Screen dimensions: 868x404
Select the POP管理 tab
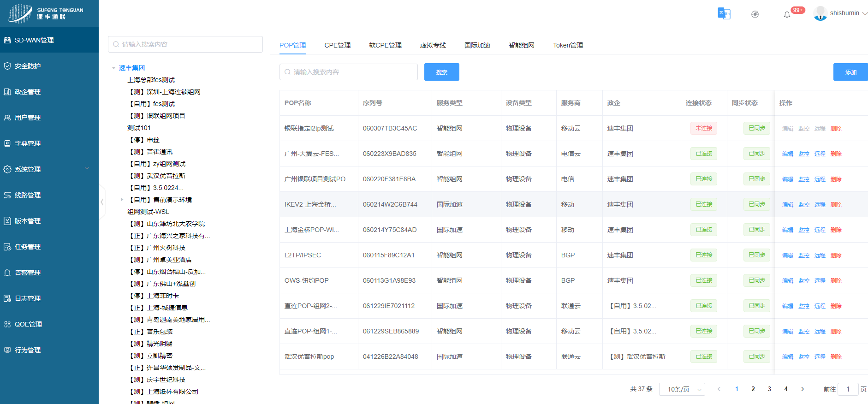[x=293, y=45]
